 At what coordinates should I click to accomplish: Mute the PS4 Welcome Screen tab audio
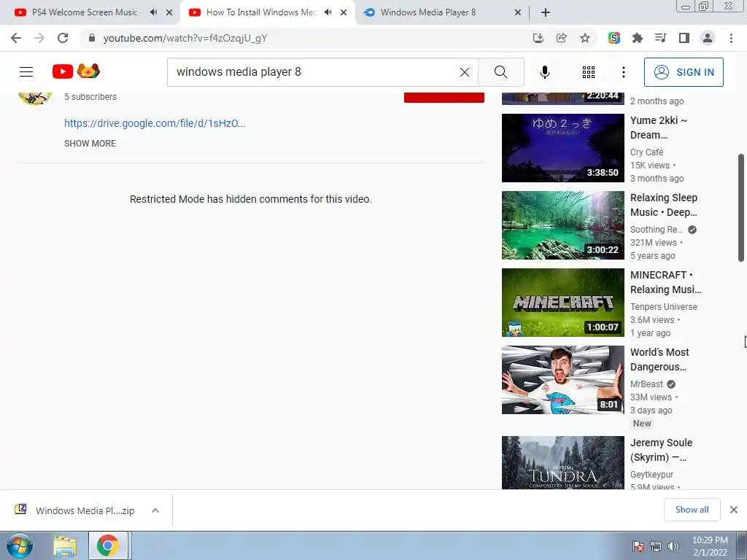coord(153,12)
